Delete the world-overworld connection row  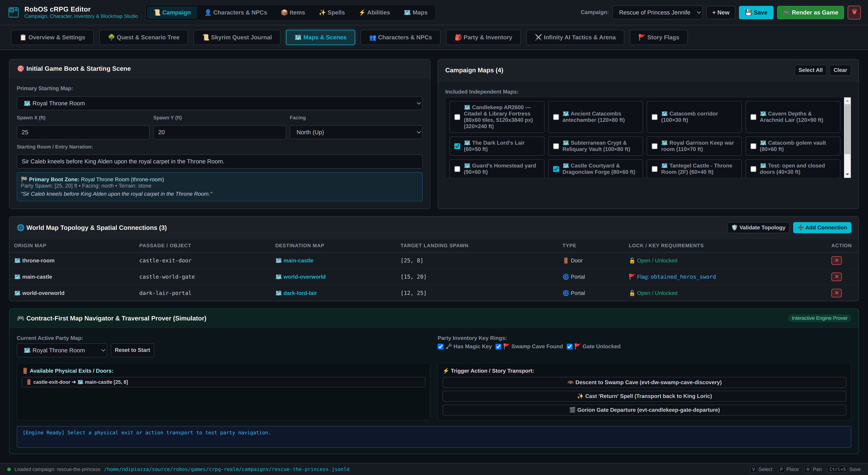(x=836, y=293)
